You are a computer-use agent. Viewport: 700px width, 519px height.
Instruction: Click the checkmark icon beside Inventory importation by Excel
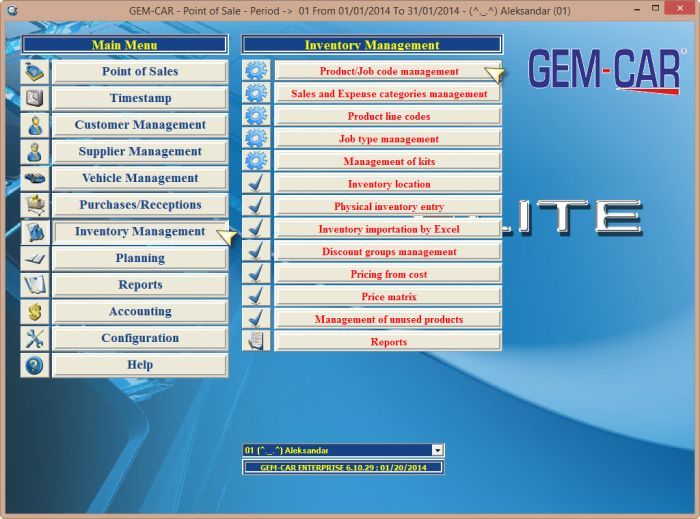tap(256, 228)
